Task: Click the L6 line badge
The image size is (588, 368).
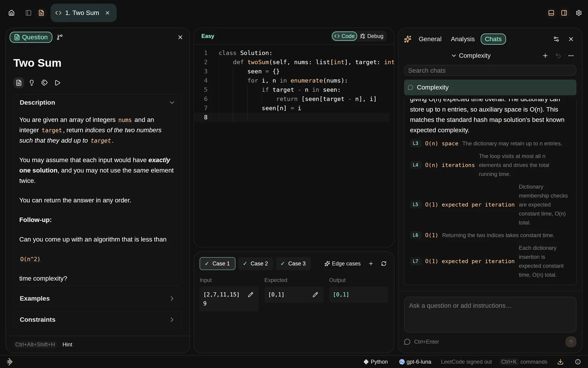Action: (415, 235)
